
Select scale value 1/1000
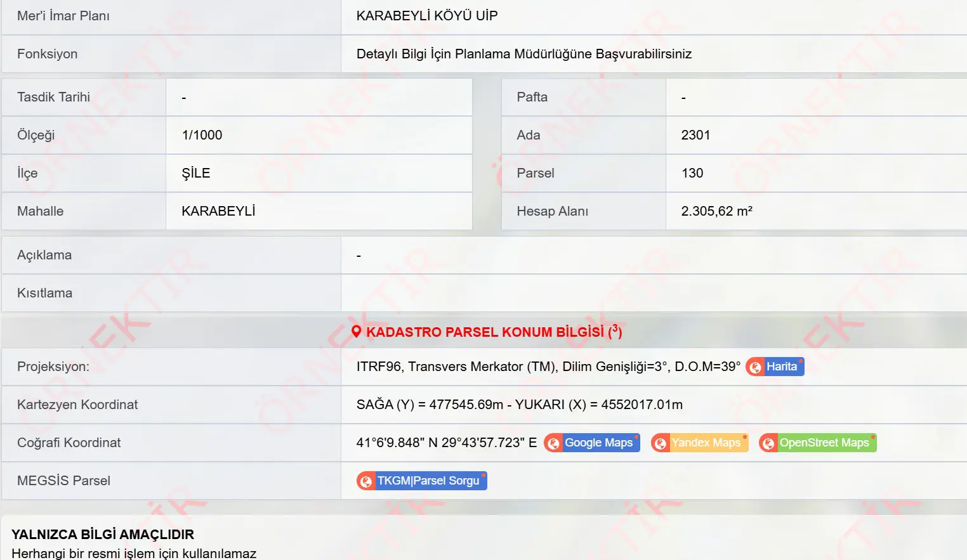point(202,135)
